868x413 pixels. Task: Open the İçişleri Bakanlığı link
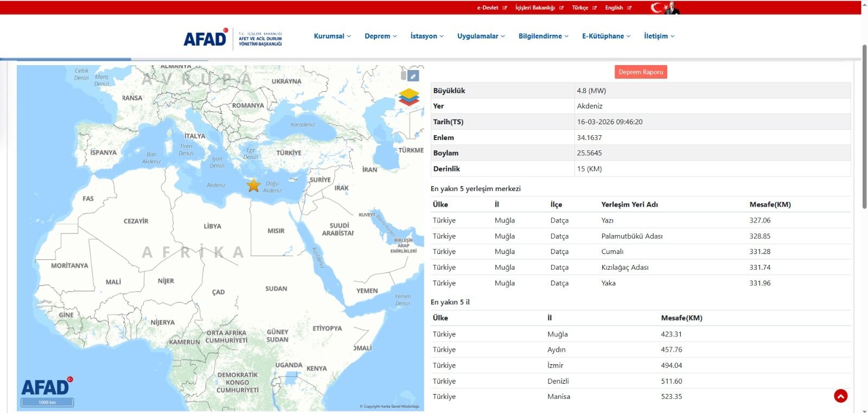click(x=535, y=8)
